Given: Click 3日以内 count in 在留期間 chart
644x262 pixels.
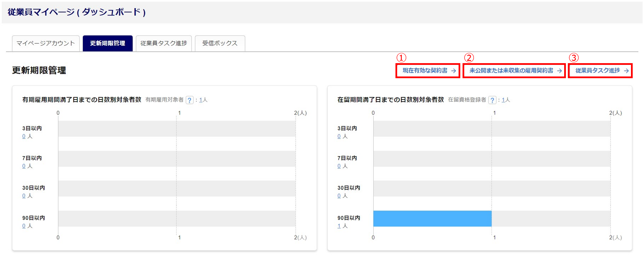Looking at the screenshot, I should [x=339, y=137].
